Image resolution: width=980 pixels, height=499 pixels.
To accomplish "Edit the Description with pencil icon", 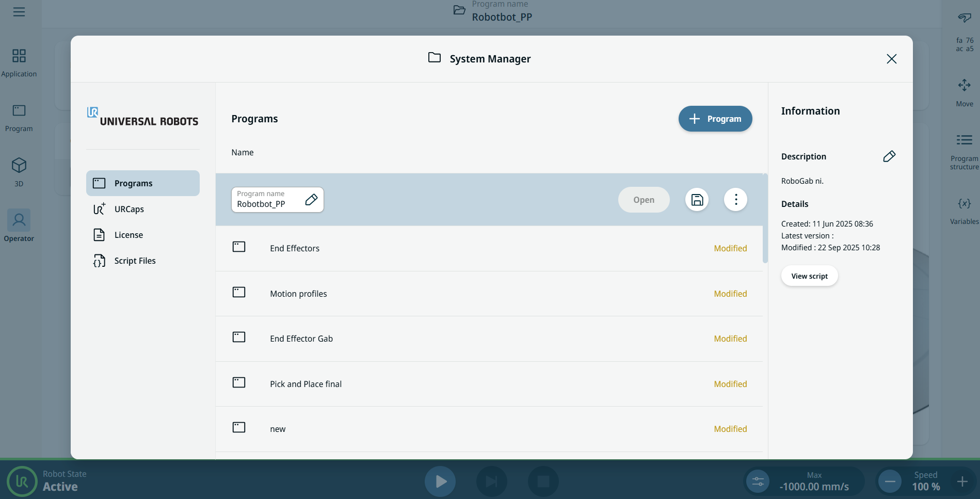I will pyautogui.click(x=889, y=156).
